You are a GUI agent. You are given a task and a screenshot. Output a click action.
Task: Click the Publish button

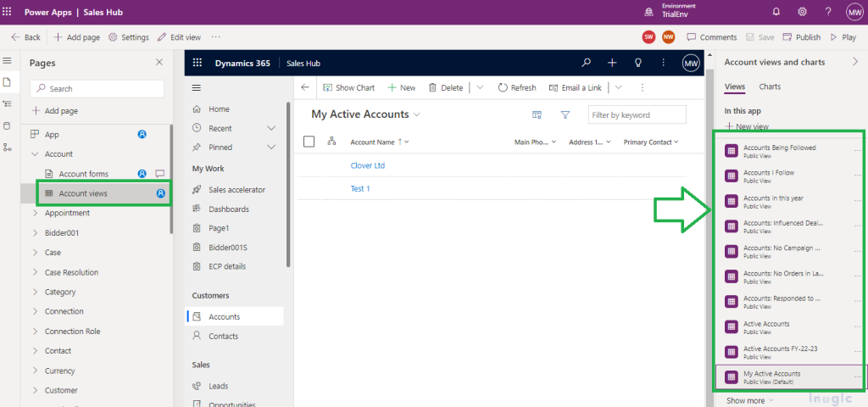click(802, 37)
